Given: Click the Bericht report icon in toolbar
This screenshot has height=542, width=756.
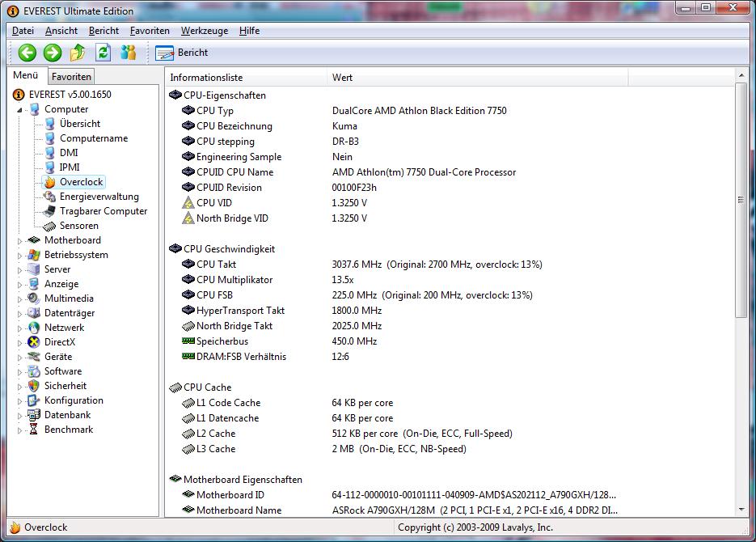Looking at the screenshot, I should point(164,53).
